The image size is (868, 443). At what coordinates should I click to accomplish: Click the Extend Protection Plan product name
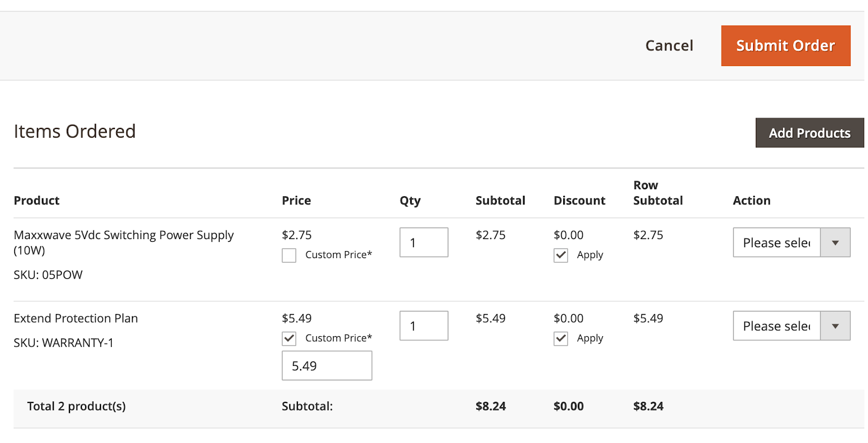point(76,318)
